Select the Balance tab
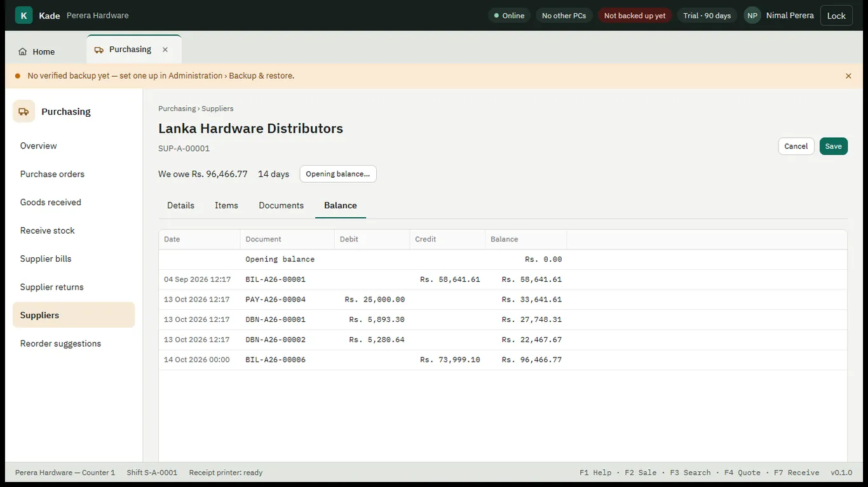This screenshot has height=487, width=868. click(341, 205)
